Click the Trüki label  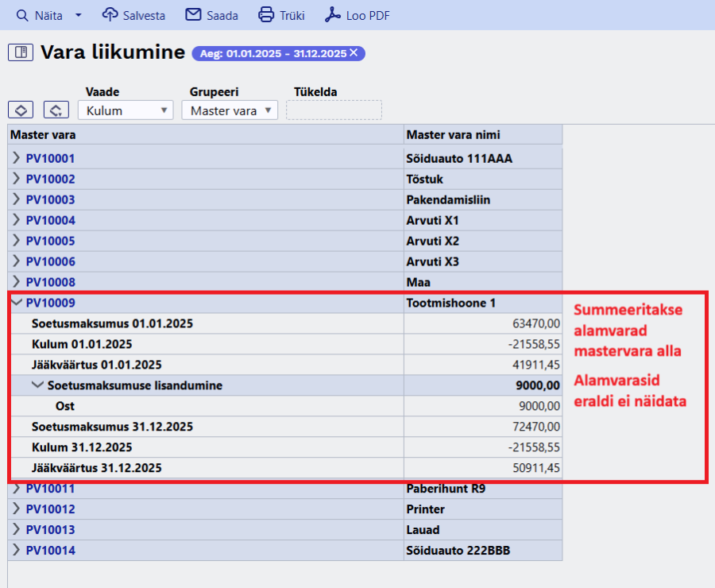pyautogui.click(x=292, y=16)
